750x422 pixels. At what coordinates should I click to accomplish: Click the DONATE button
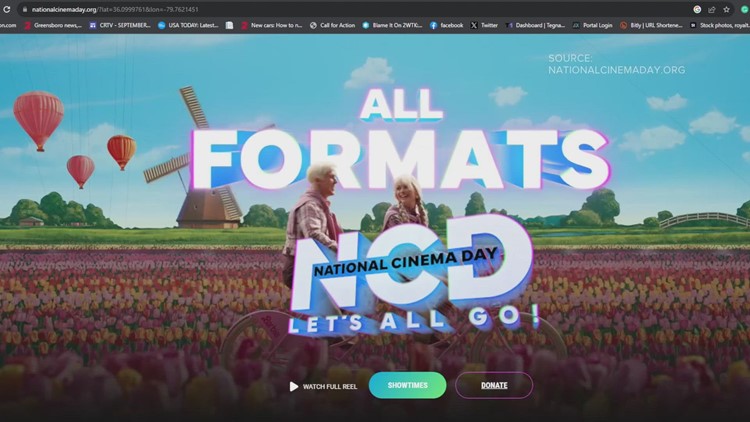494,385
